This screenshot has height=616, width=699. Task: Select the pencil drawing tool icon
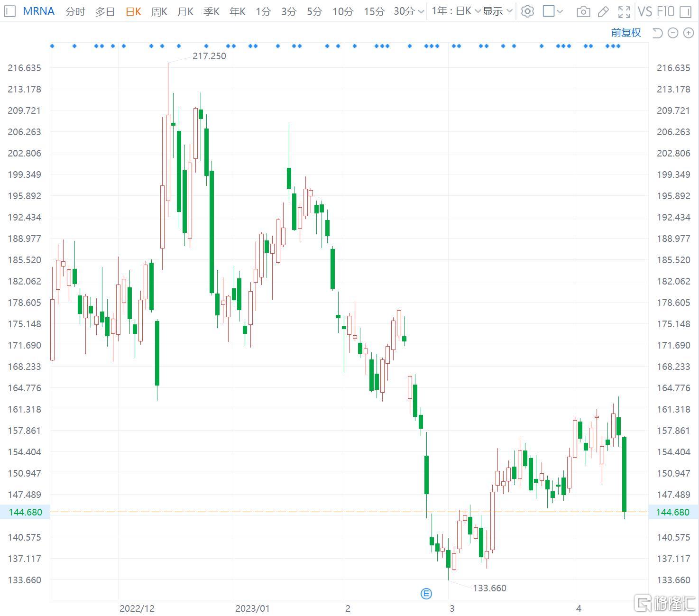(x=603, y=11)
